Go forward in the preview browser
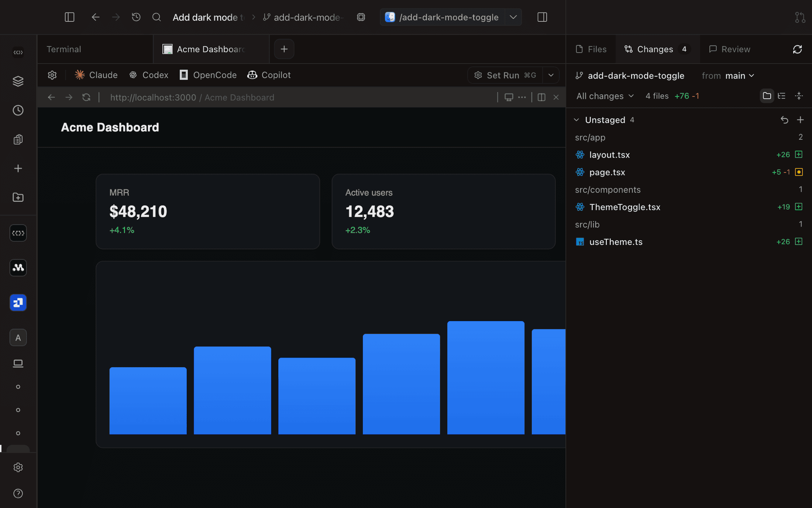 click(x=69, y=97)
